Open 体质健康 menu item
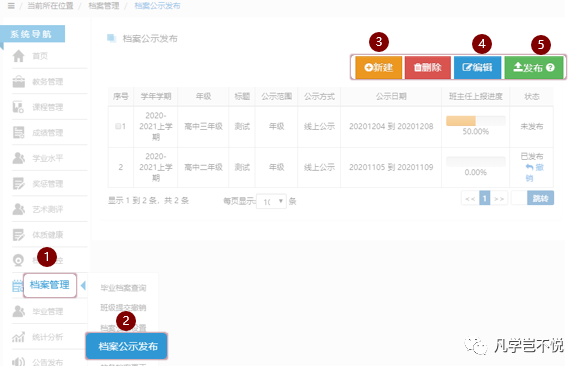 [48, 235]
